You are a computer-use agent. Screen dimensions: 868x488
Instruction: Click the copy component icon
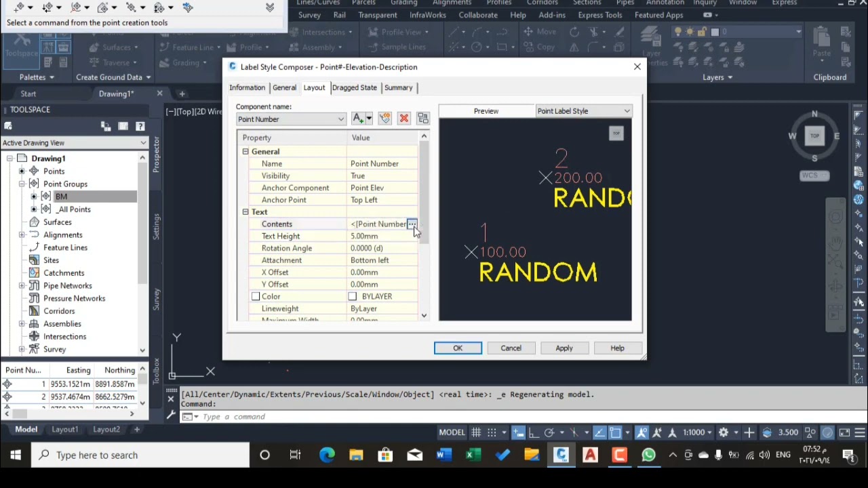384,119
